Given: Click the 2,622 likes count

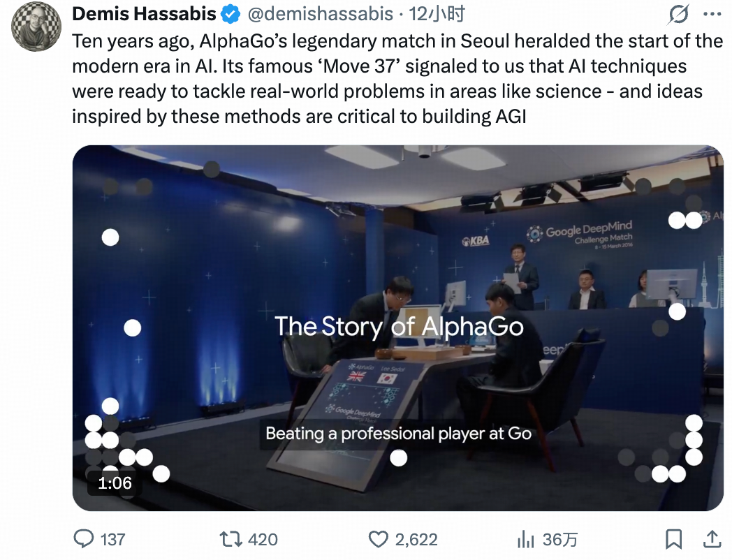Looking at the screenshot, I should click(416, 539).
